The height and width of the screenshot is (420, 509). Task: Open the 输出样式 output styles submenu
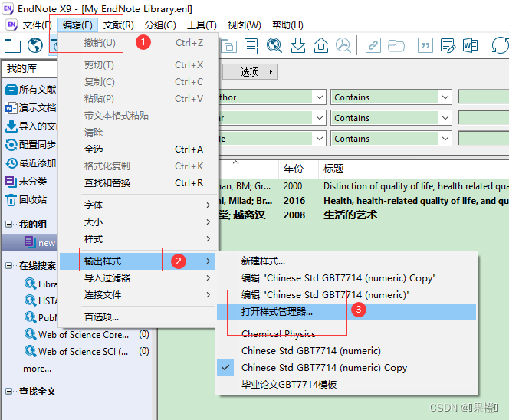click(138, 261)
